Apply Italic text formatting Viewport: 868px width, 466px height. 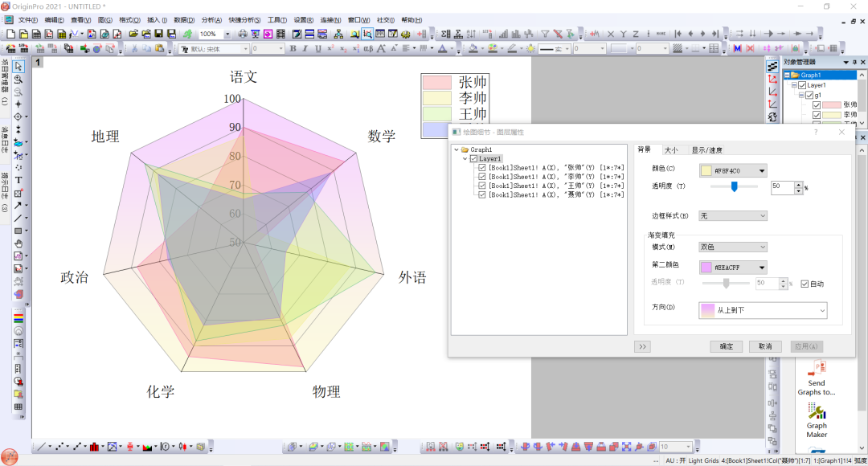click(x=305, y=49)
